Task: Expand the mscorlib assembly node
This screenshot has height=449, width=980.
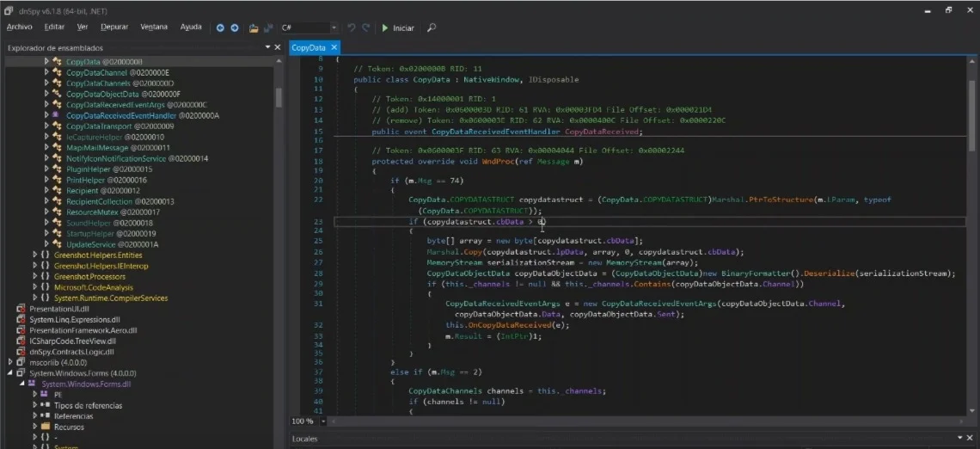Action: tap(11, 362)
